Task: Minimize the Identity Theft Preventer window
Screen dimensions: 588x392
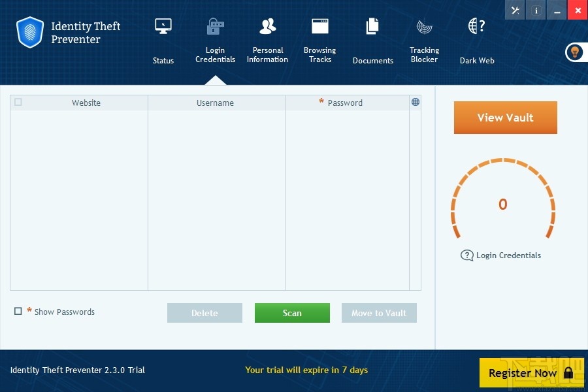Action: [x=557, y=10]
